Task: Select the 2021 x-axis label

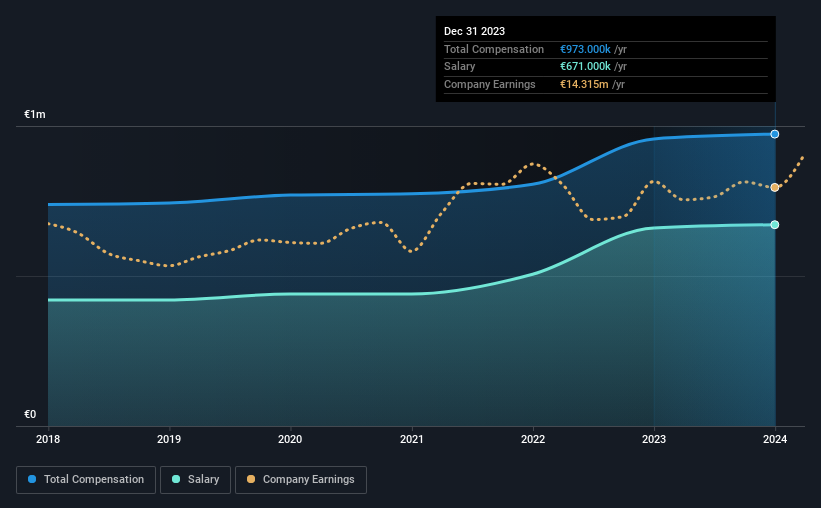Action: point(412,439)
